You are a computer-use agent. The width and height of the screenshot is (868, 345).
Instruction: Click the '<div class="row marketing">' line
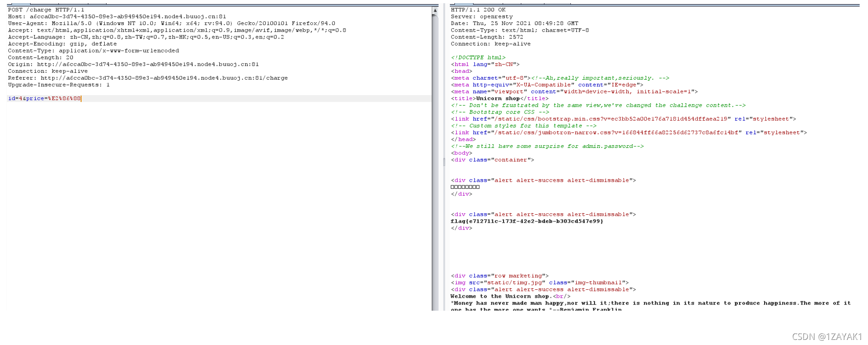tap(499, 276)
